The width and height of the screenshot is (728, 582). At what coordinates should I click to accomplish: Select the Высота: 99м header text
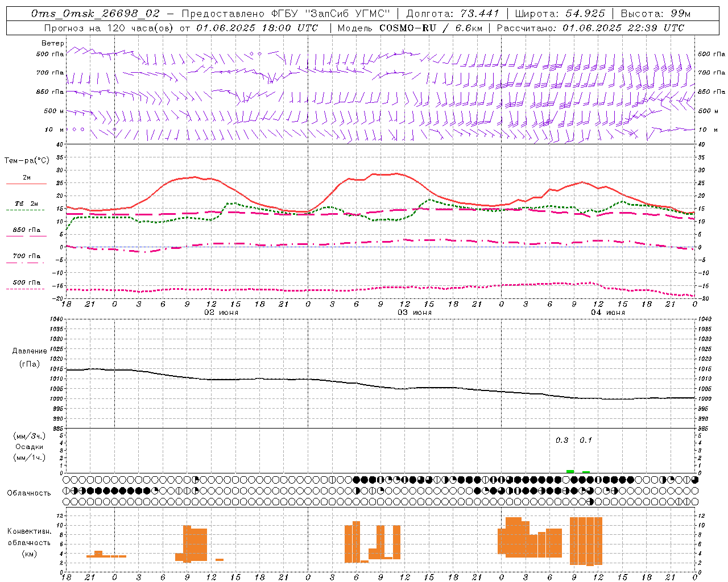pos(656,14)
